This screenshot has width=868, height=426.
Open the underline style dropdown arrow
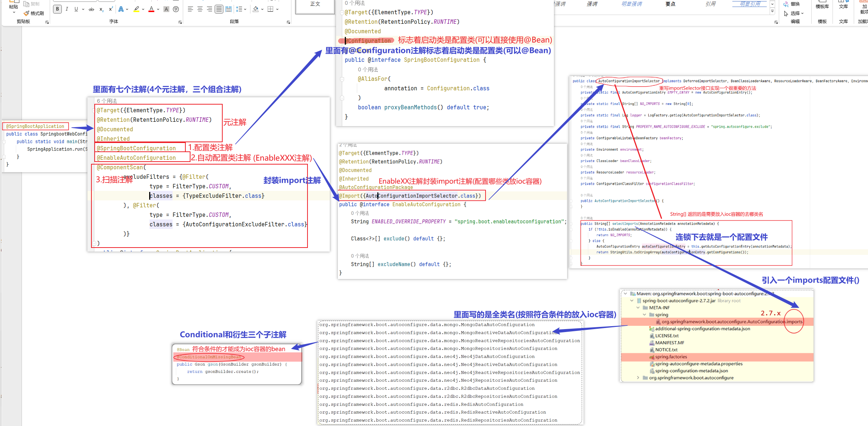(x=83, y=9)
